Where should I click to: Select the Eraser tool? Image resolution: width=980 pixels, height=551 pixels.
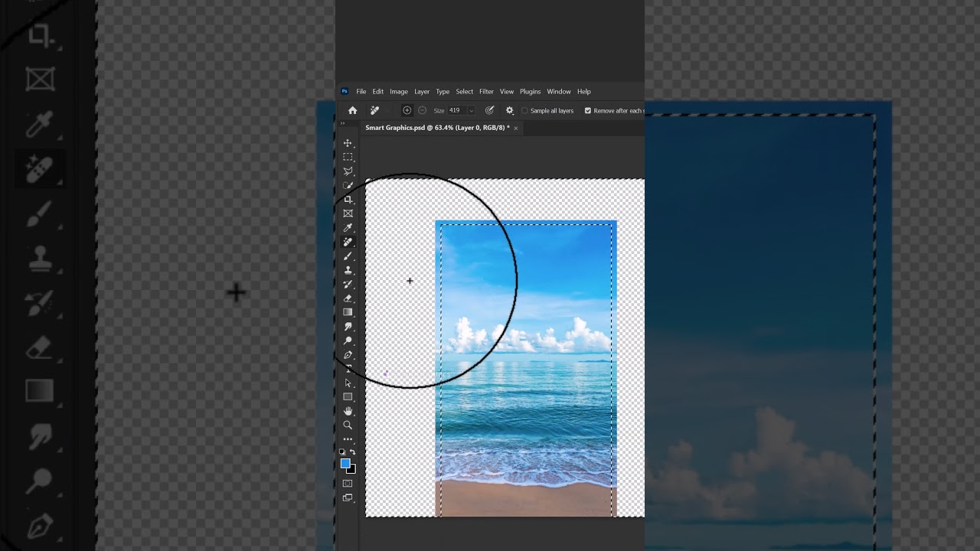click(x=348, y=298)
